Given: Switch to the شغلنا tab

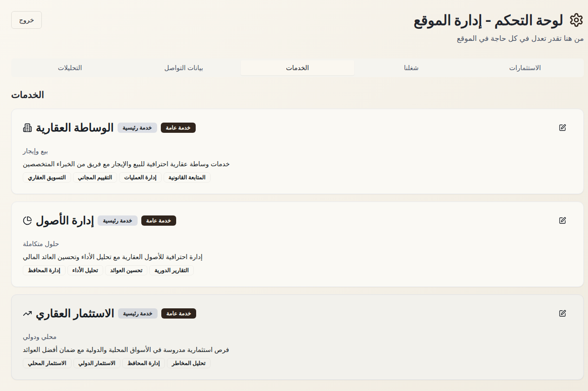Looking at the screenshot, I should click(x=411, y=68).
